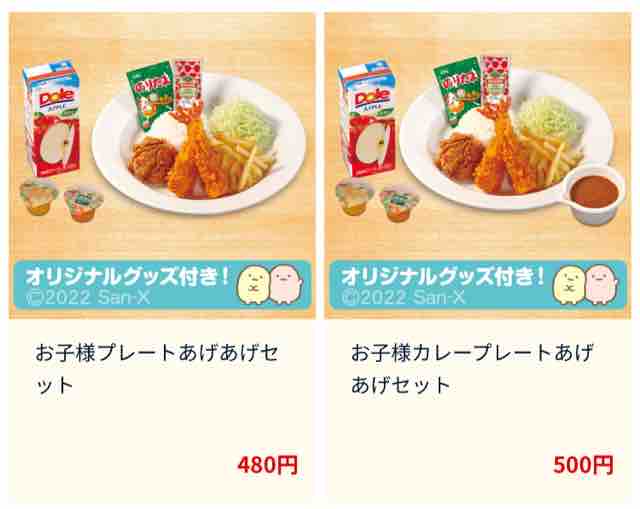The width and height of the screenshot is (640, 509).
Task: Open the お子様プレートあげあげセット food photo
Action: click(162, 165)
